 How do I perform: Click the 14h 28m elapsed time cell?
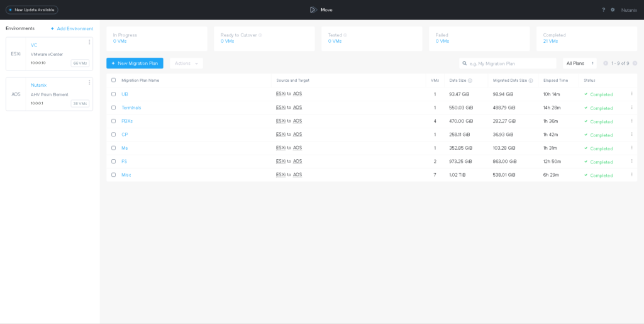tap(552, 108)
